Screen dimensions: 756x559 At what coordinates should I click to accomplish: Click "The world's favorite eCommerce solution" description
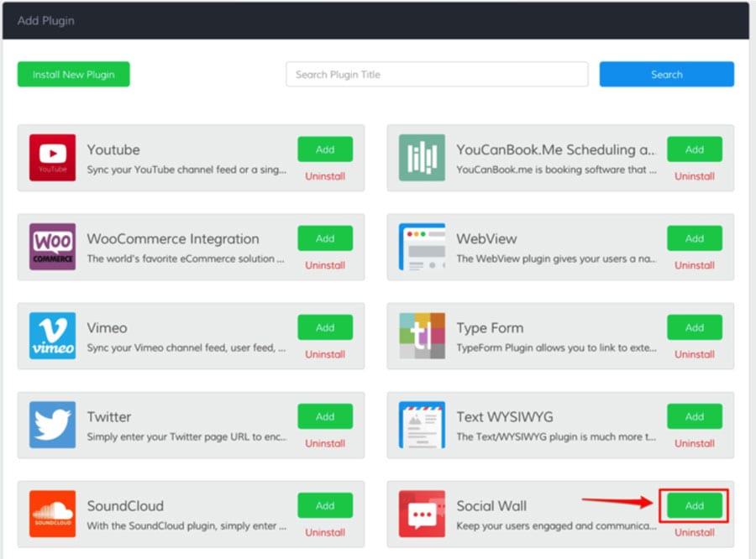pyautogui.click(x=186, y=259)
